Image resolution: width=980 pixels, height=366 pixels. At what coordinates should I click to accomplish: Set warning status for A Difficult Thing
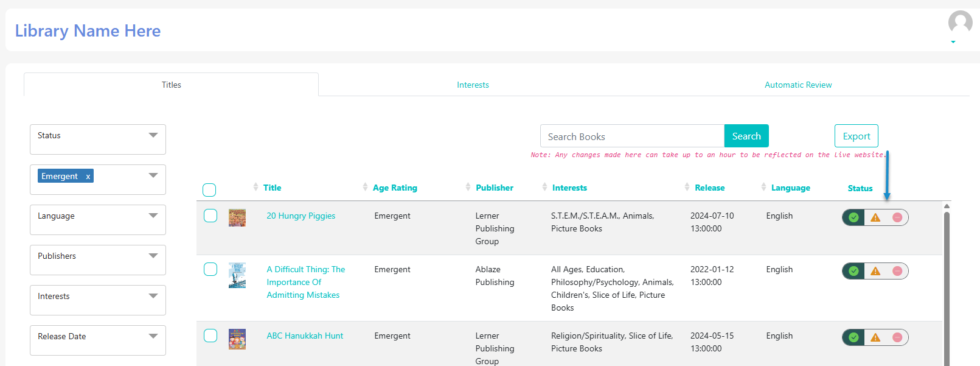pyautogui.click(x=875, y=271)
